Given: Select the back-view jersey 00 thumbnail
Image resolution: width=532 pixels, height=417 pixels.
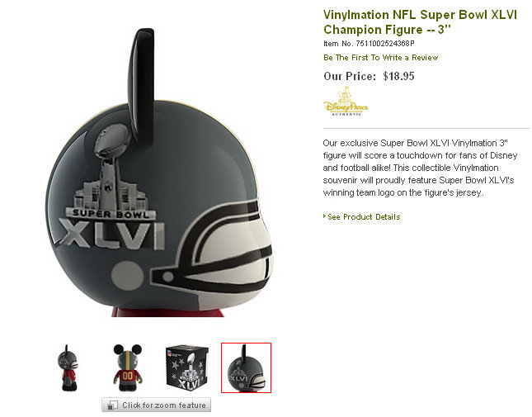Looking at the screenshot, I should coord(128,367).
